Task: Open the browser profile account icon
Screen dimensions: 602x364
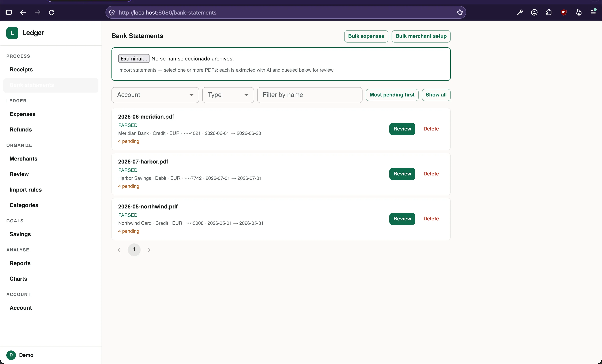Action: 534,13
